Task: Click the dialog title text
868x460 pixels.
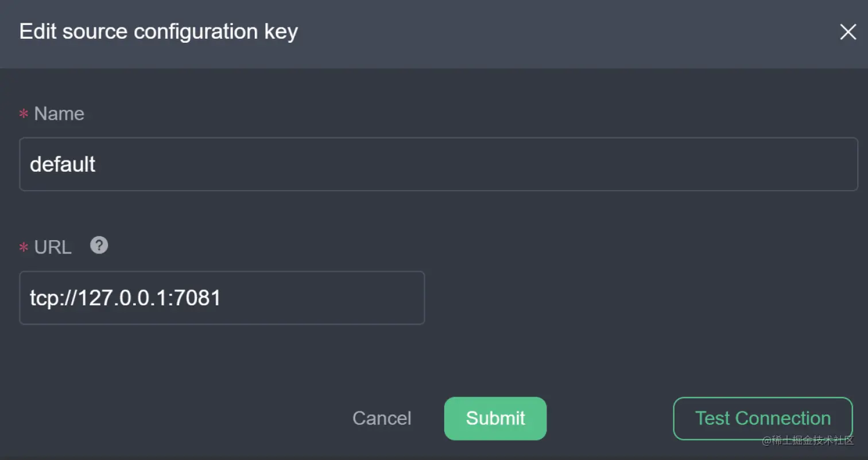Action: coord(158,32)
